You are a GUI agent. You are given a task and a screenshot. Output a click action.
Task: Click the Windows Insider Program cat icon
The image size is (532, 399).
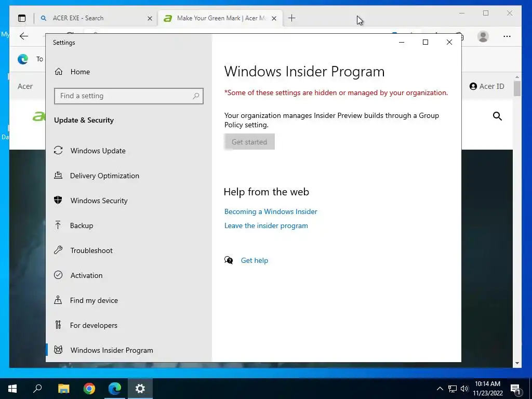click(x=58, y=350)
